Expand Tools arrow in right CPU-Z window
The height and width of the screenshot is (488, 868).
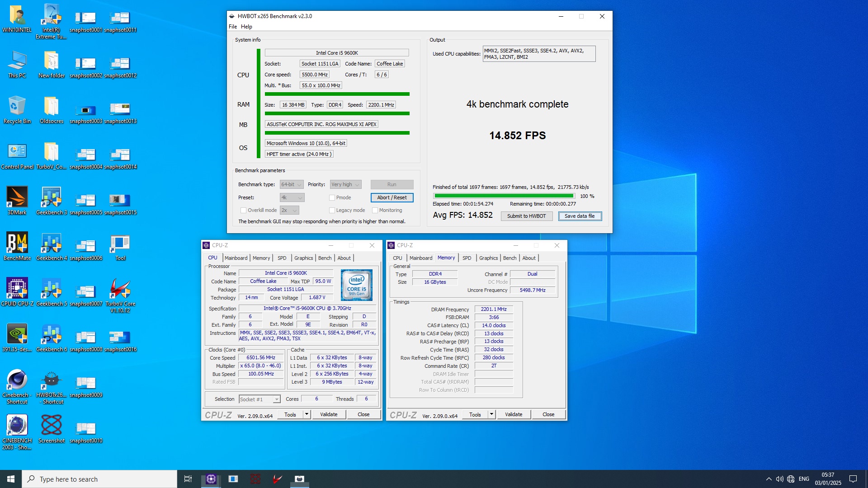pyautogui.click(x=491, y=414)
